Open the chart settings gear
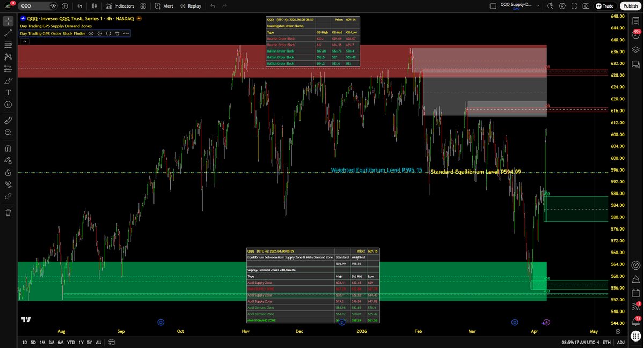 [562, 6]
